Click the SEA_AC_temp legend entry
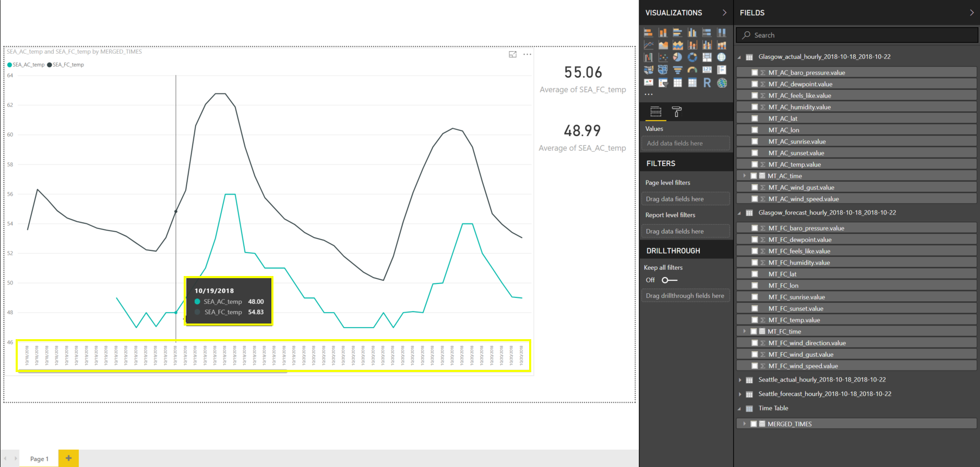The height and width of the screenshot is (467, 980). 26,65
